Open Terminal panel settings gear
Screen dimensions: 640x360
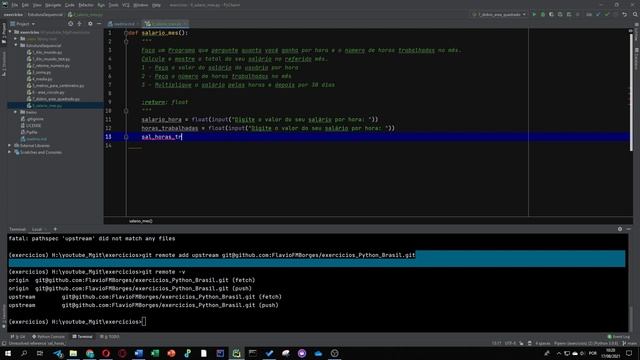tap(620, 229)
